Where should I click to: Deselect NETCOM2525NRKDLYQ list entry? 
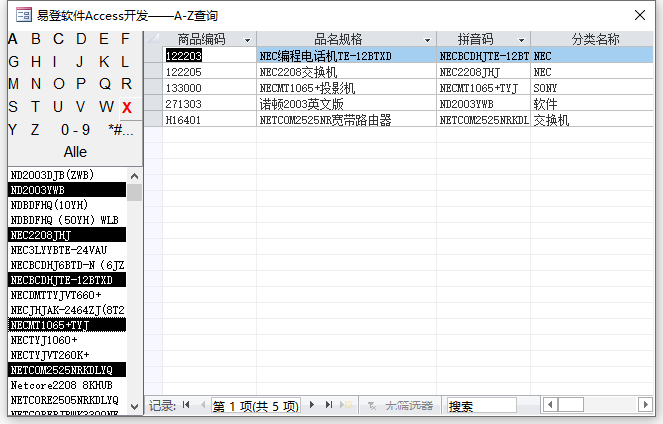67,370
